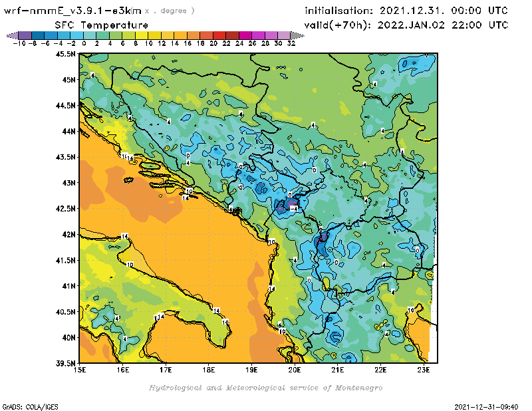Select the '19E' longitude axis label
532x411 pixels.
coord(251,370)
